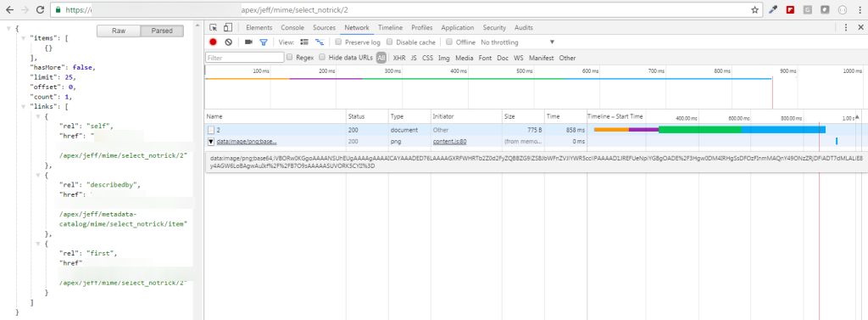Switch the JSON viewer to Parsed
Image resolution: width=868 pixels, height=320 pixels.
[x=162, y=31]
